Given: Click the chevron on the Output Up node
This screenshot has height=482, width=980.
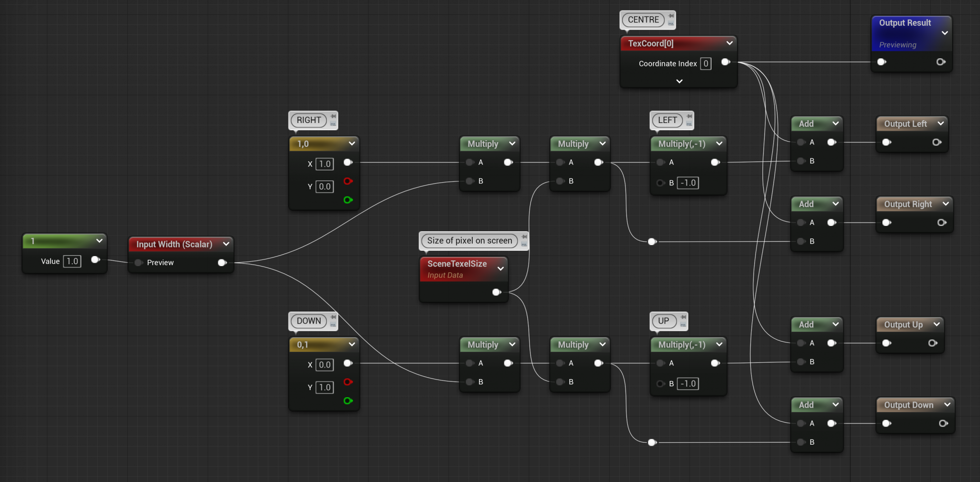Looking at the screenshot, I should tap(936, 325).
